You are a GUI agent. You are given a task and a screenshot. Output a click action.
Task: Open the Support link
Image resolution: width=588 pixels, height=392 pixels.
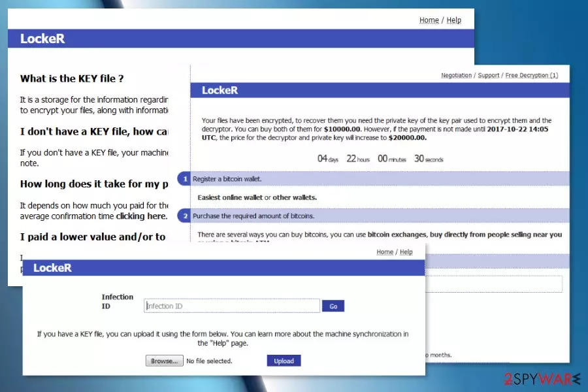[x=489, y=75]
